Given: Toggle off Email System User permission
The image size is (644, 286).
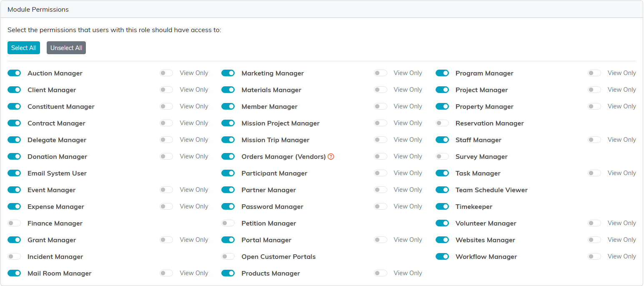Looking at the screenshot, I should (14, 173).
